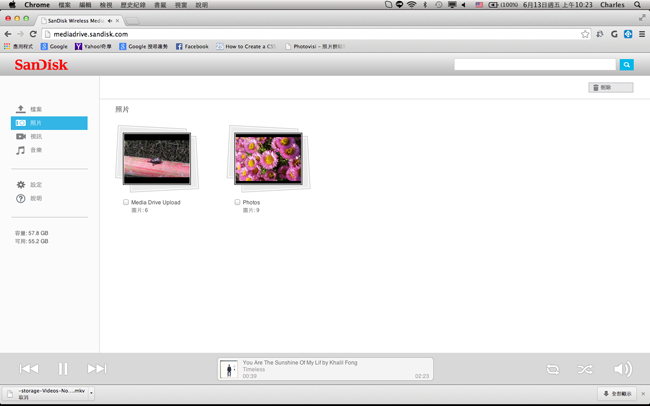Click the battery status icon
Image resolution: width=650 pixels, height=406 pixels.
tap(493, 5)
